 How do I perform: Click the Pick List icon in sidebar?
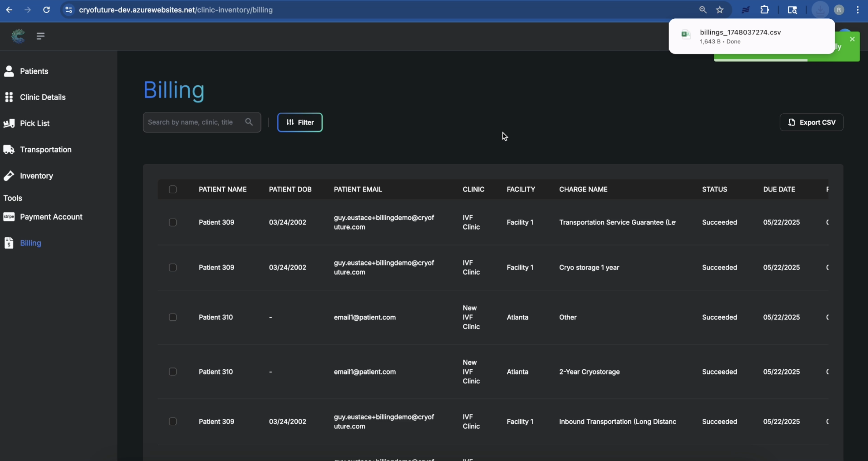[9, 123]
